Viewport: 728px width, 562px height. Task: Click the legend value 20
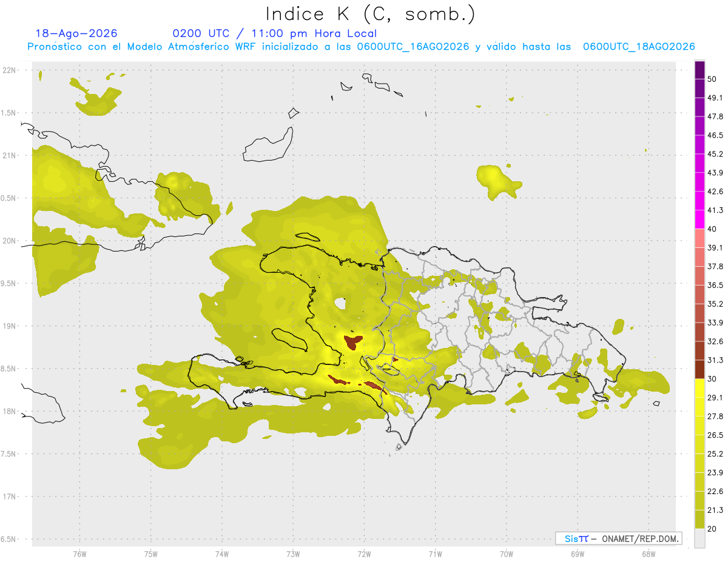pyautogui.click(x=712, y=529)
